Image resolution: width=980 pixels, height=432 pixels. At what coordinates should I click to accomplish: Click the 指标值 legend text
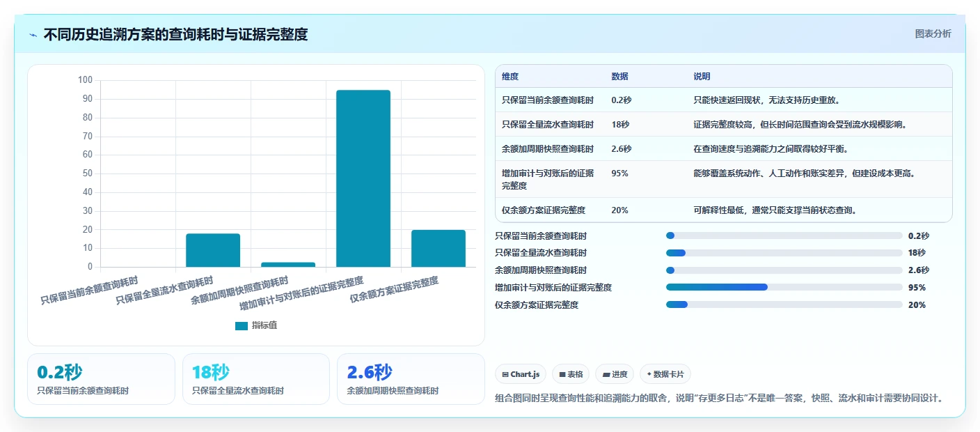tap(264, 325)
